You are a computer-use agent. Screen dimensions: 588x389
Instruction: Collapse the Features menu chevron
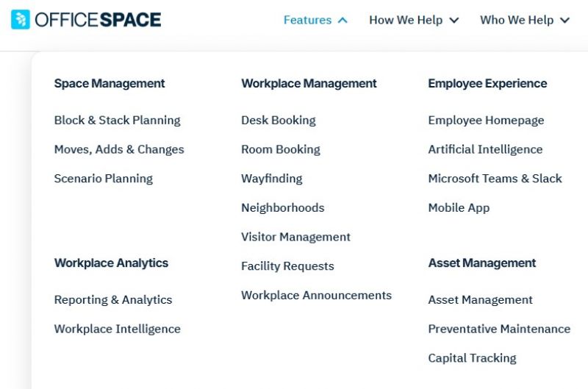coord(343,21)
